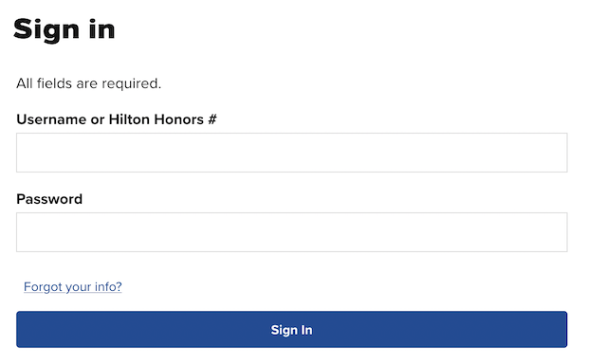
Task: Select the bold Sign in title text
Action: 64,29
